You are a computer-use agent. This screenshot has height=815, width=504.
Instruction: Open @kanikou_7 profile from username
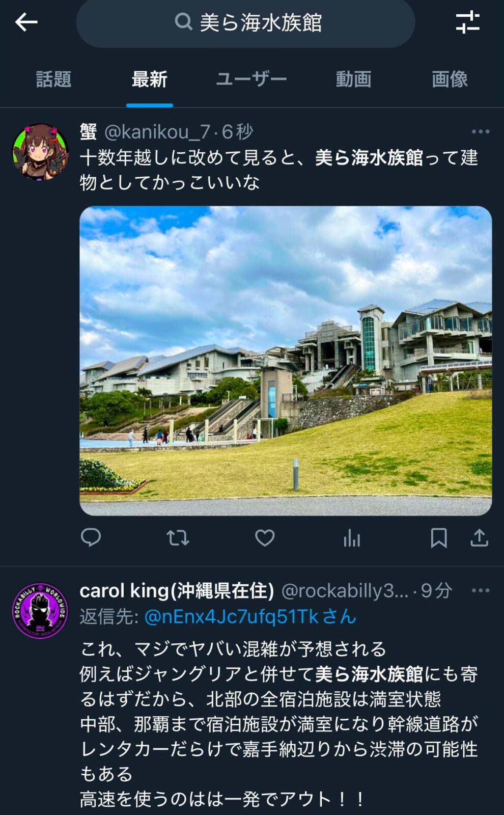pos(157,132)
